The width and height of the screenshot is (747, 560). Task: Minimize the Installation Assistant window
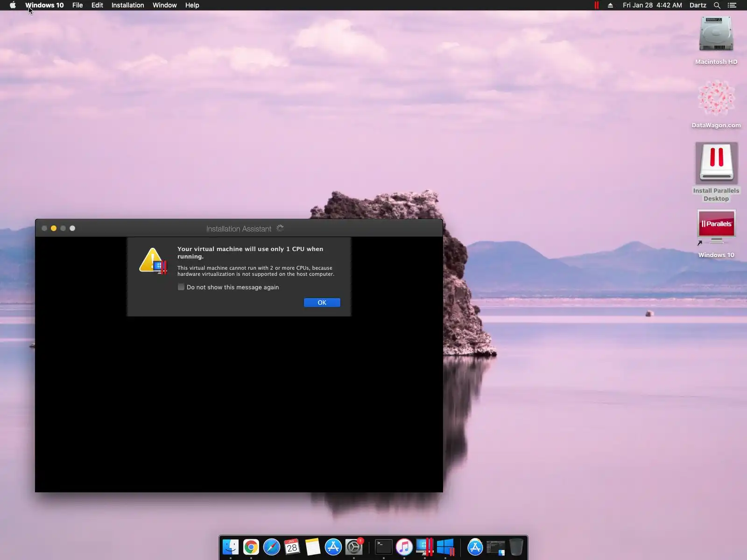[54, 228]
